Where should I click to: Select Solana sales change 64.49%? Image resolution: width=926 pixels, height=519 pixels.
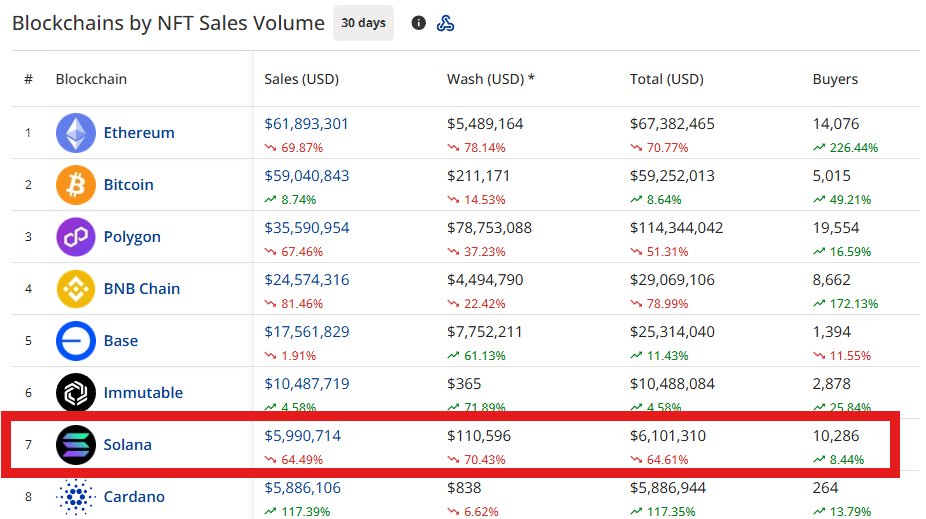click(302, 459)
